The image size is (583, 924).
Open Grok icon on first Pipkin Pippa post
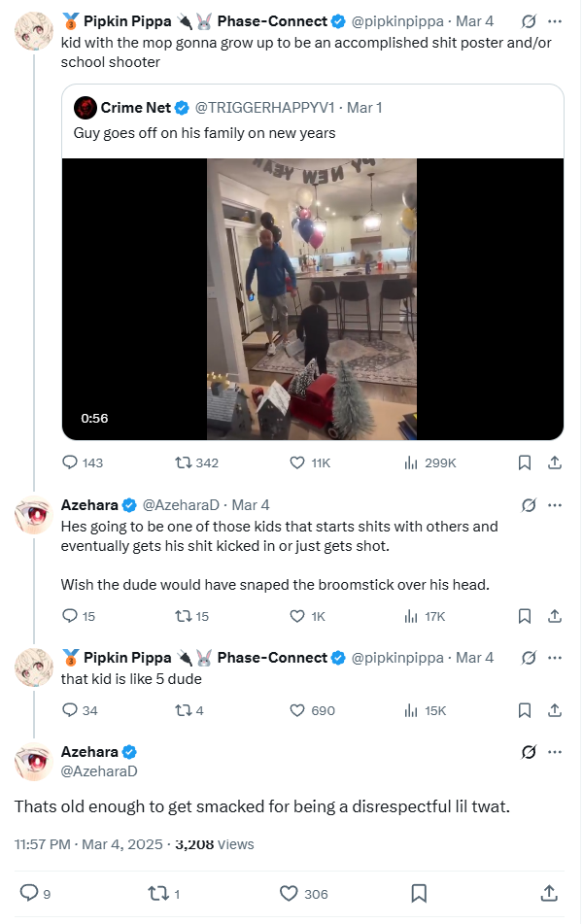click(x=529, y=21)
